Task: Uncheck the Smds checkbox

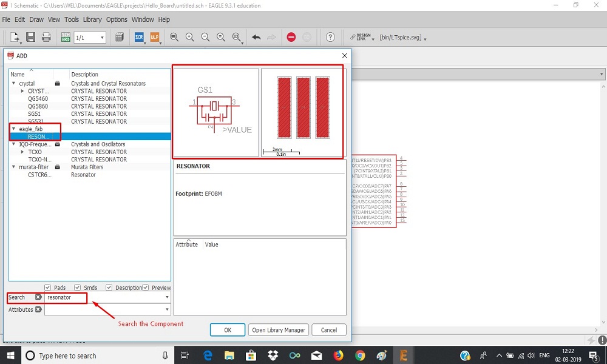Action: [77, 288]
